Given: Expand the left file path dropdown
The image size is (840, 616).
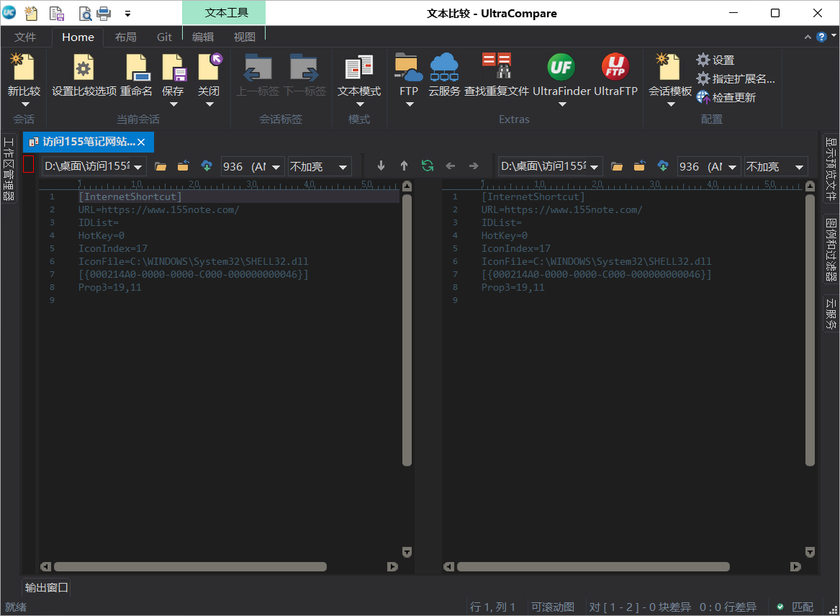Looking at the screenshot, I should (x=139, y=167).
